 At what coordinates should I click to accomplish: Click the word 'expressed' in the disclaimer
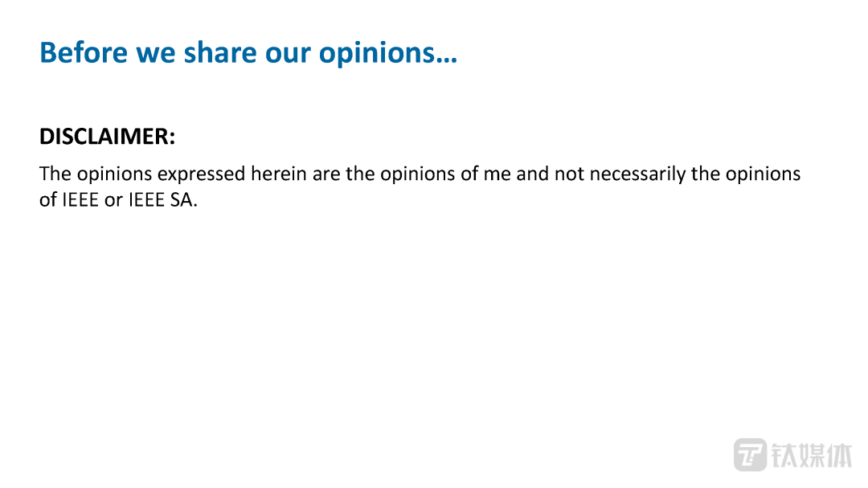(x=200, y=174)
